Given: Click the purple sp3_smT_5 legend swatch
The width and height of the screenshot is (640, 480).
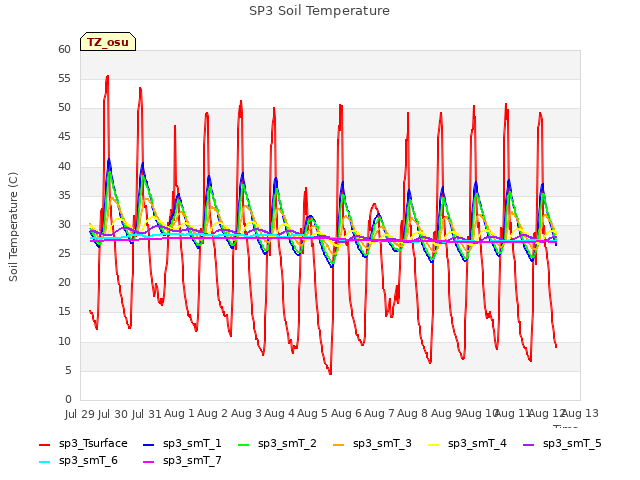Looking at the screenshot, I should coord(529,444).
